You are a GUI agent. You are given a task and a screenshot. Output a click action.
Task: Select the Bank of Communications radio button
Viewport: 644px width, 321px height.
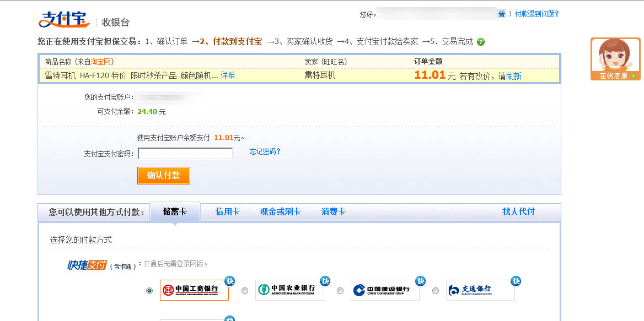(x=436, y=291)
